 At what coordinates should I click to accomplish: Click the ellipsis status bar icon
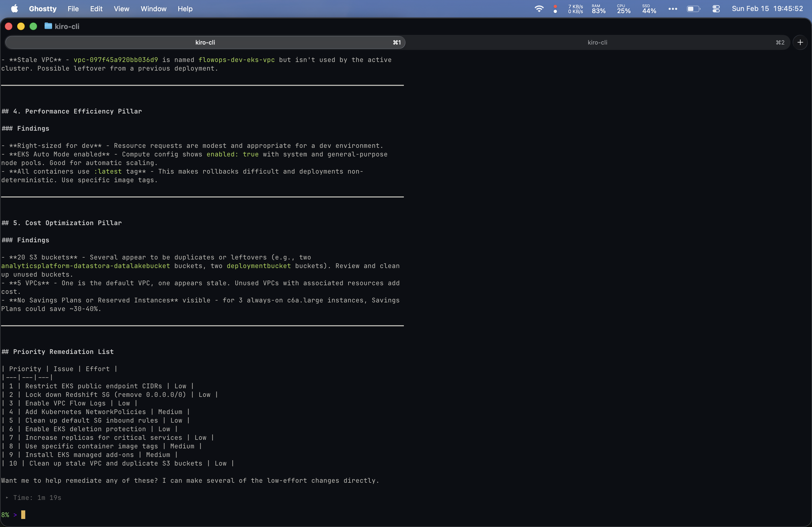[x=673, y=9]
